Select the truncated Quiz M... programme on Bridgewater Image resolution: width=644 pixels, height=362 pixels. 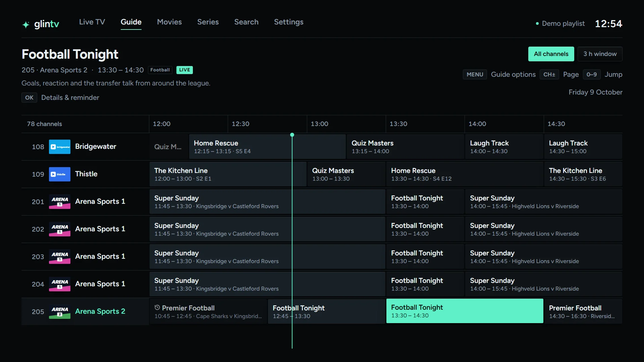tap(169, 147)
